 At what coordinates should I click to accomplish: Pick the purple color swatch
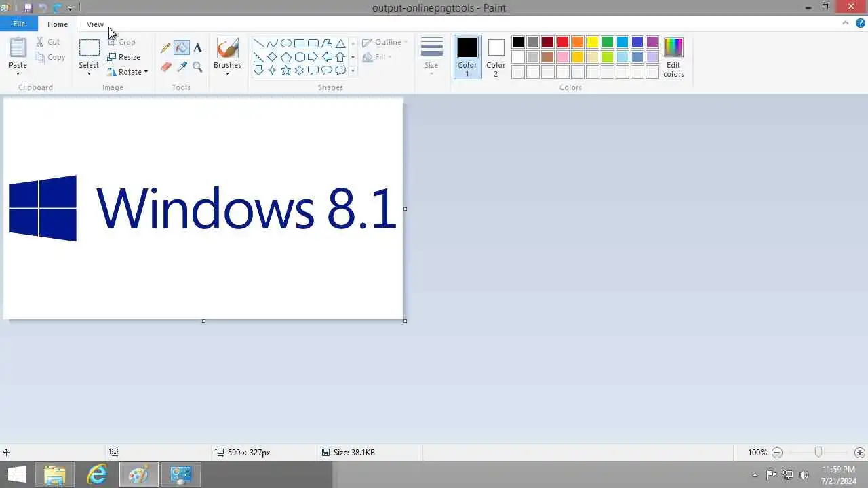pos(652,43)
